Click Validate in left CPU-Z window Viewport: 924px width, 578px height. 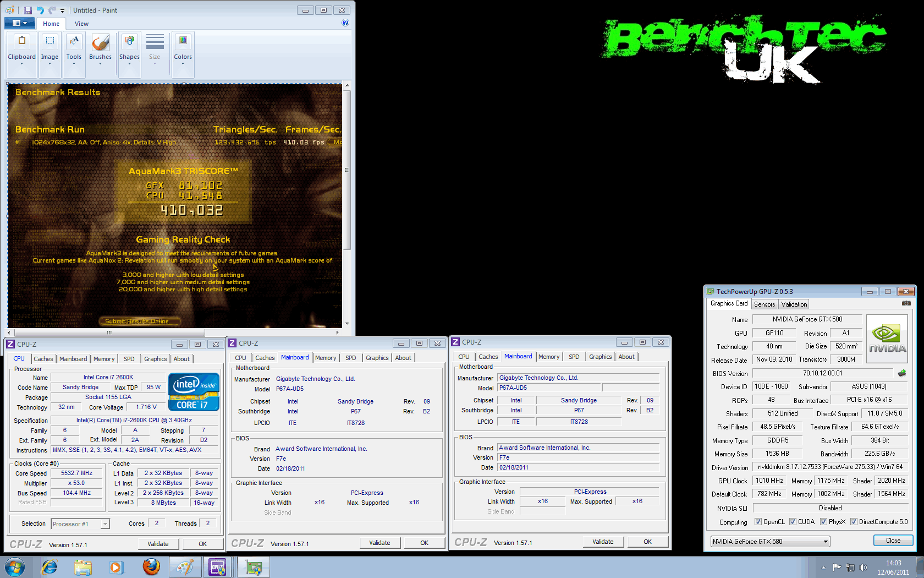click(x=158, y=544)
